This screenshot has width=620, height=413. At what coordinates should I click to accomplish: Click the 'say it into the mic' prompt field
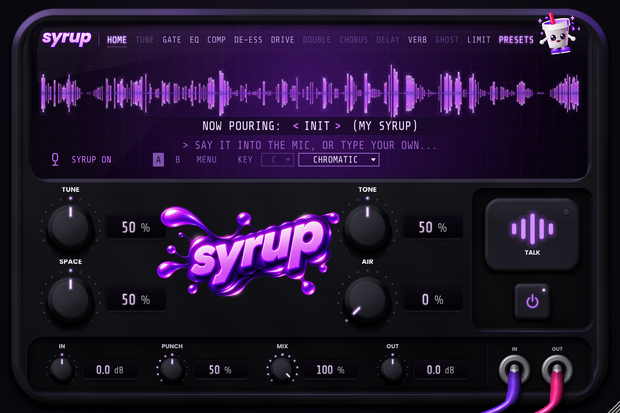(309, 146)
